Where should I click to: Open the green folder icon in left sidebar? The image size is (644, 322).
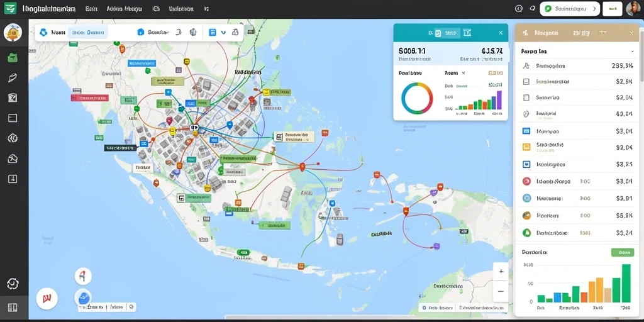pos(13,57)
